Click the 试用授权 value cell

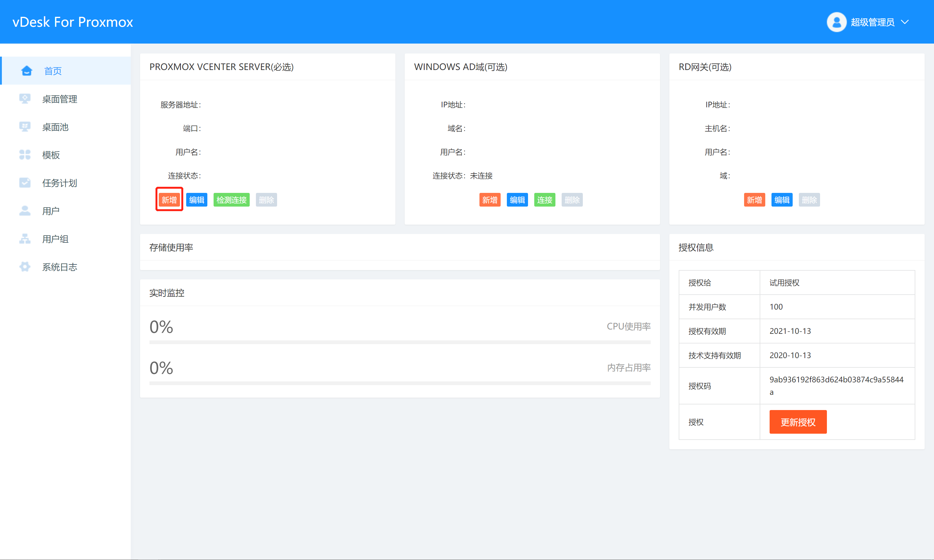pos(837,282)
